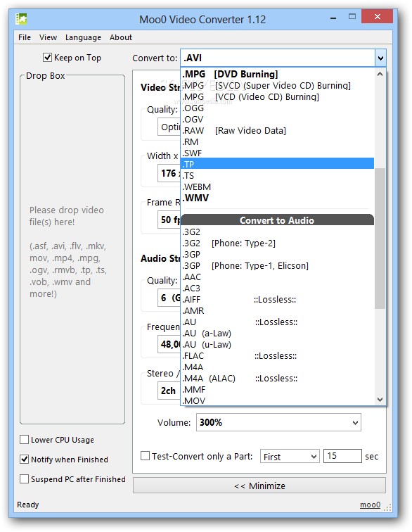Enable Suspend PC after Finished
This screenshot has width=412, height=532.
click(x=24, y=479)
